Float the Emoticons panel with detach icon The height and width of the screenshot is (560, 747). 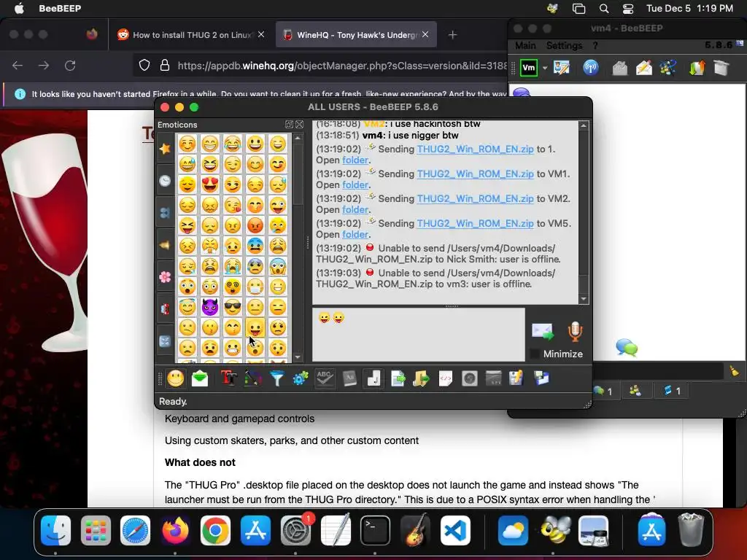click(x=289, y=124)
